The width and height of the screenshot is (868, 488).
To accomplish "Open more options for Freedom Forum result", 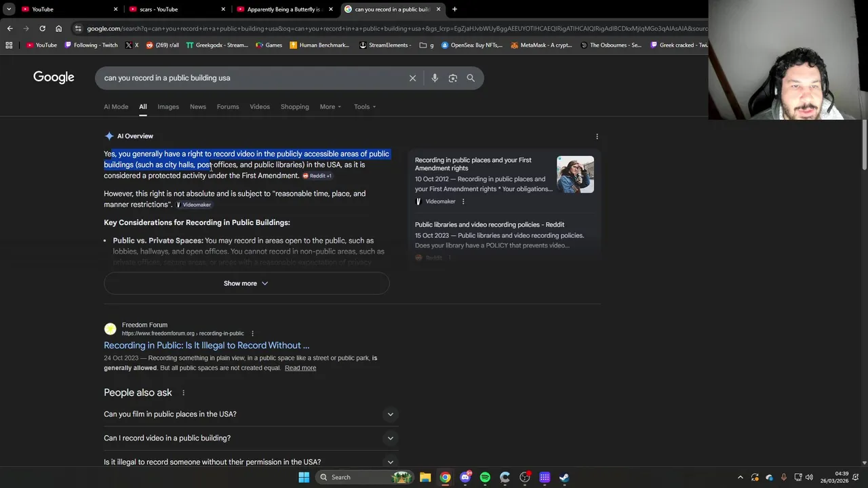I will tap(252, 333).
